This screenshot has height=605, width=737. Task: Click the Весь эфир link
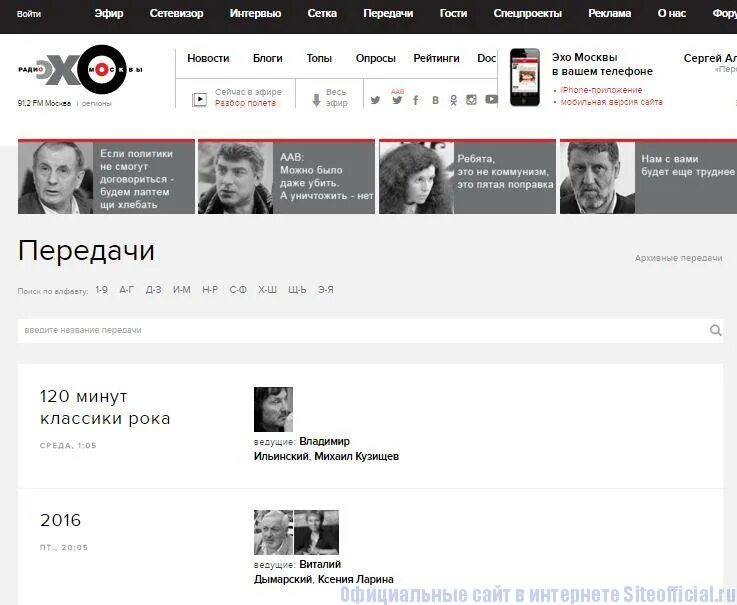336,98
